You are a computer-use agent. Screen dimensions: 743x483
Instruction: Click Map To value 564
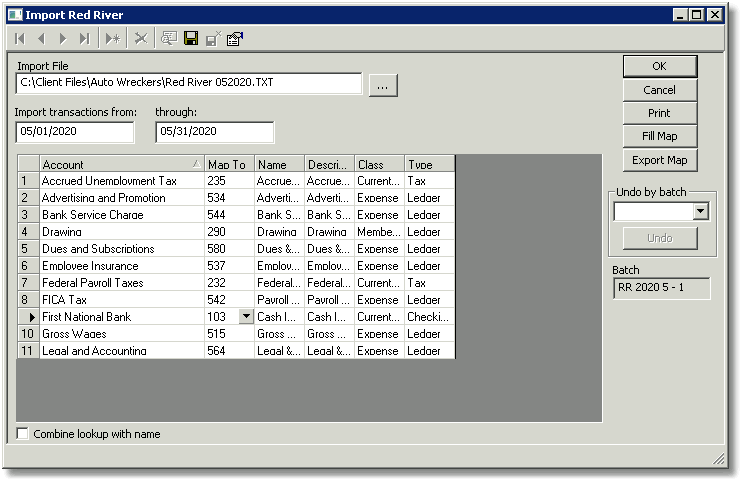(229, 351)
